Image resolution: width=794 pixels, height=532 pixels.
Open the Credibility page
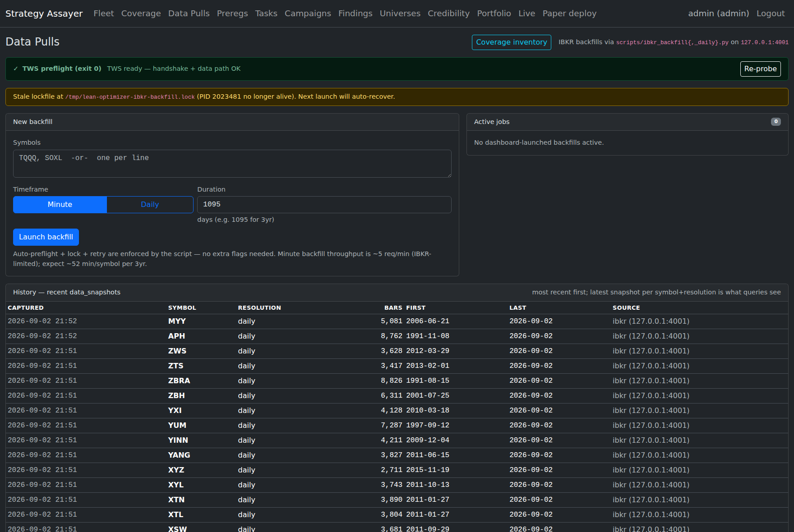(x=449, y=14)
